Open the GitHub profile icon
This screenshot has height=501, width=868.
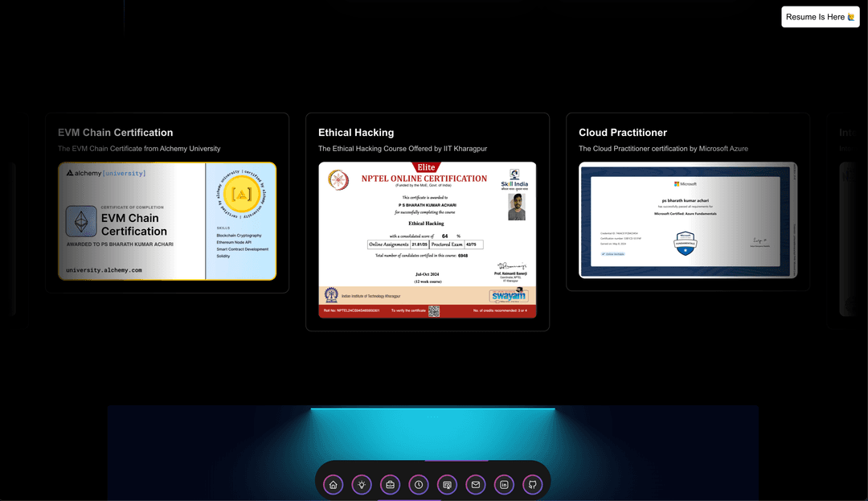pos(533,485)
